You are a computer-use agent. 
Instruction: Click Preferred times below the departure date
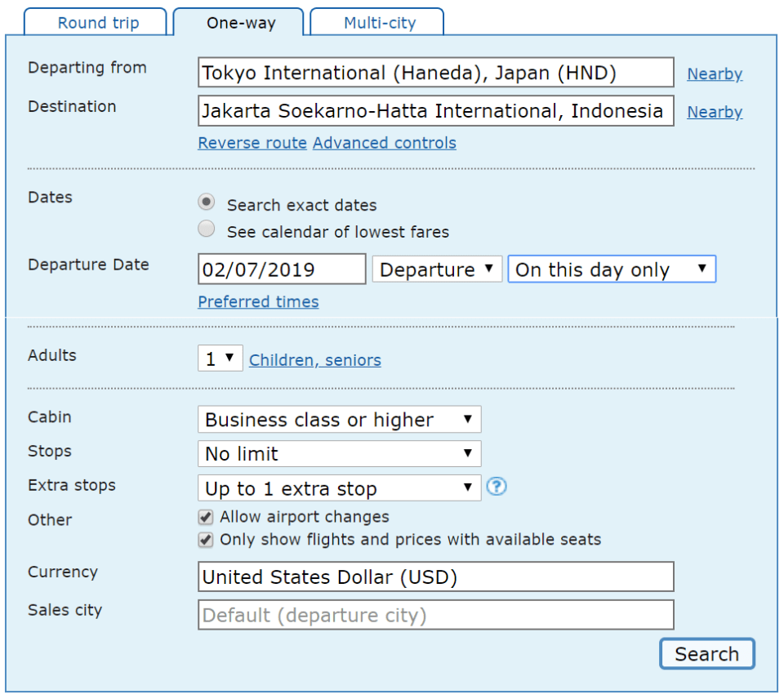[258, 301]
